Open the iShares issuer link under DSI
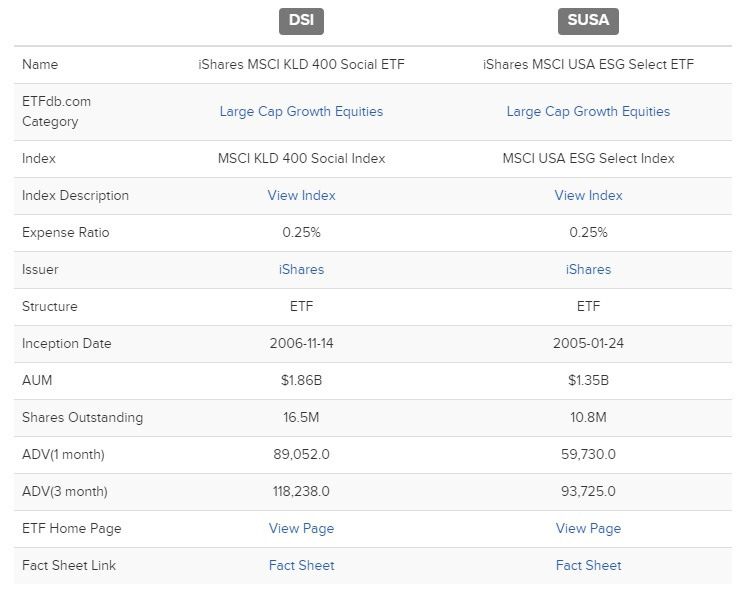The image size is (743, 595). click(301, 269)
